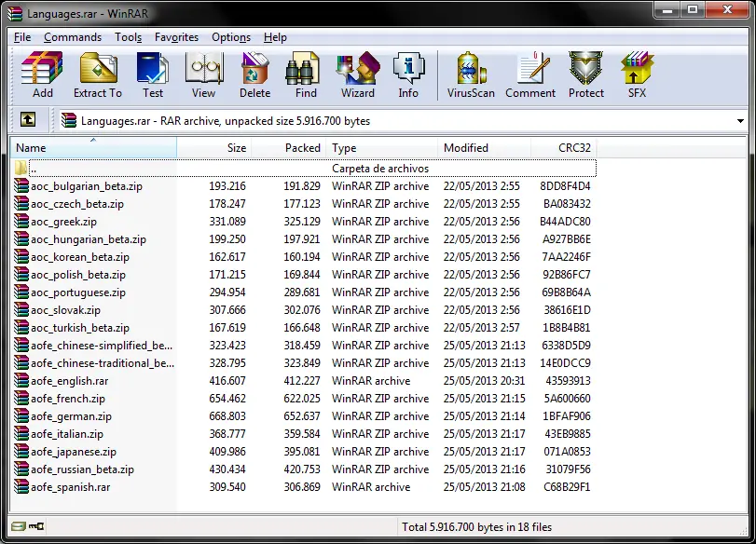Image resolution: width=756 pixels, height=544 pixels.
Task: Click the status bar total bytes text
Action: [x=477, y=526]
